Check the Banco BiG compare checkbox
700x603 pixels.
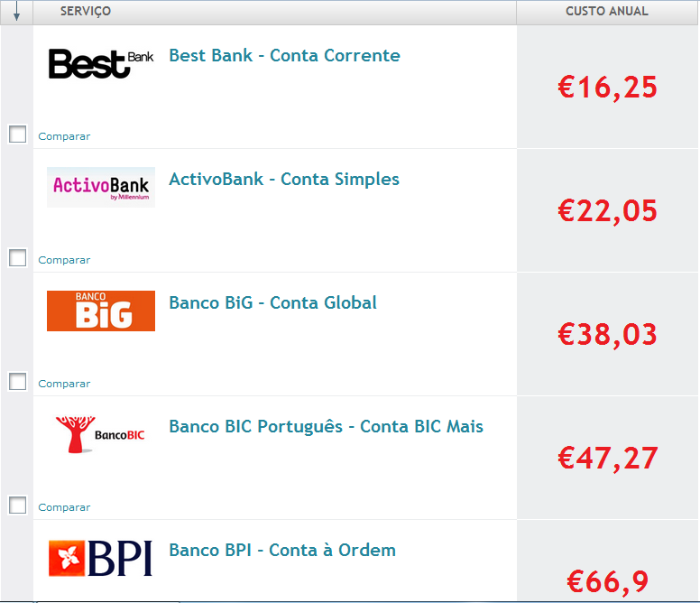[17, 382]
